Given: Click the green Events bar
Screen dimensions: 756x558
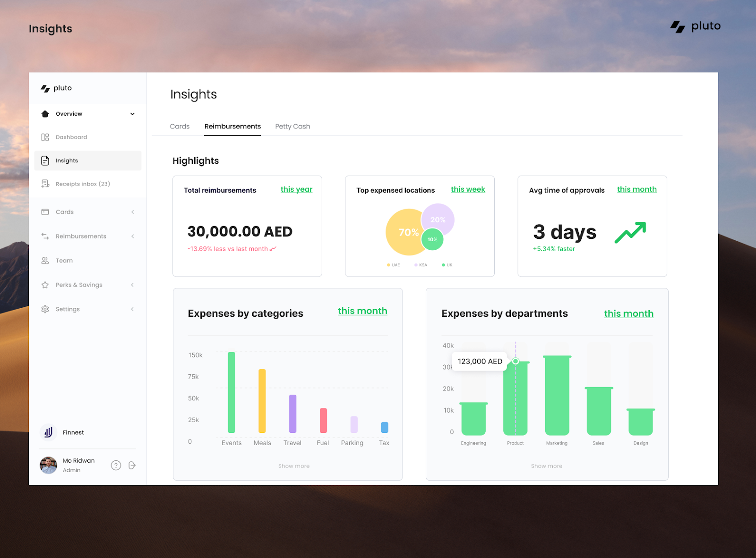Looking at the screenshot, I should 232,392.
